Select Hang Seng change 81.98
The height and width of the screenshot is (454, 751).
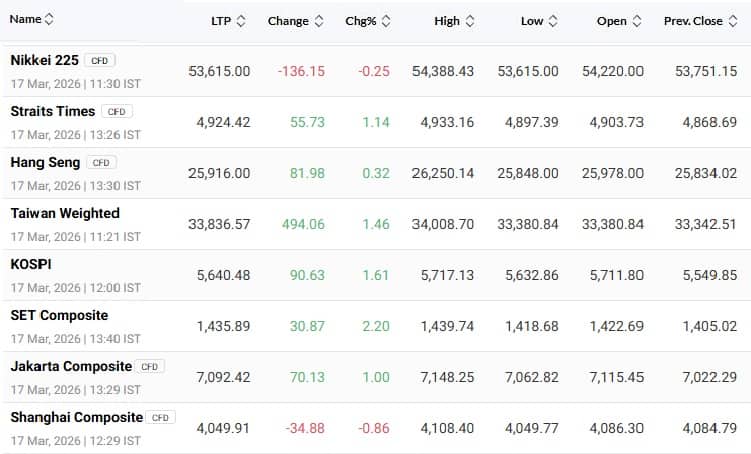pyautogui.click(x=307, y=173)
